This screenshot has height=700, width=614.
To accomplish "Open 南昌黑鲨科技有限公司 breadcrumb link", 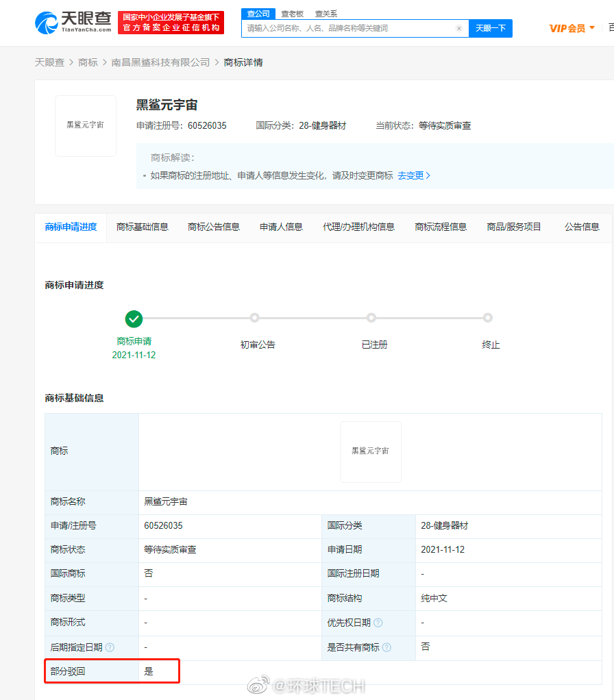I will coord(160,62).
